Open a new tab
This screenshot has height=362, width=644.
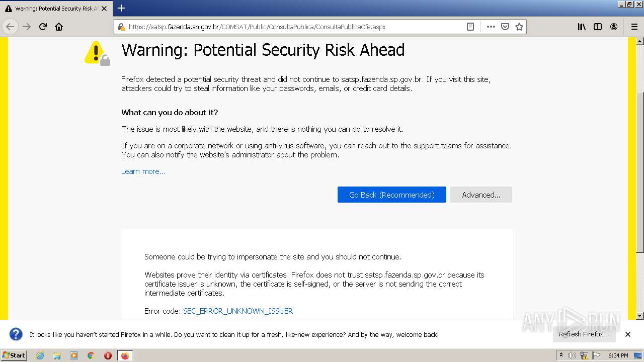tap(121, 8)
